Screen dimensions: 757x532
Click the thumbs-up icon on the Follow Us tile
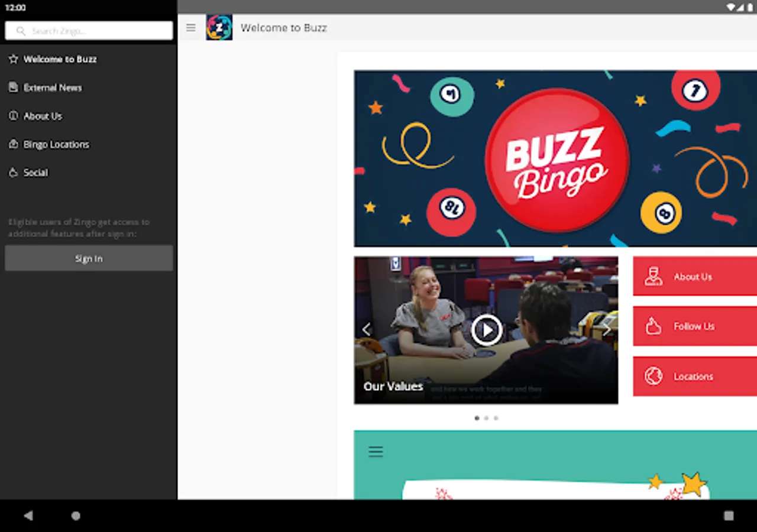pyautogui.click(x=654, y=326)
